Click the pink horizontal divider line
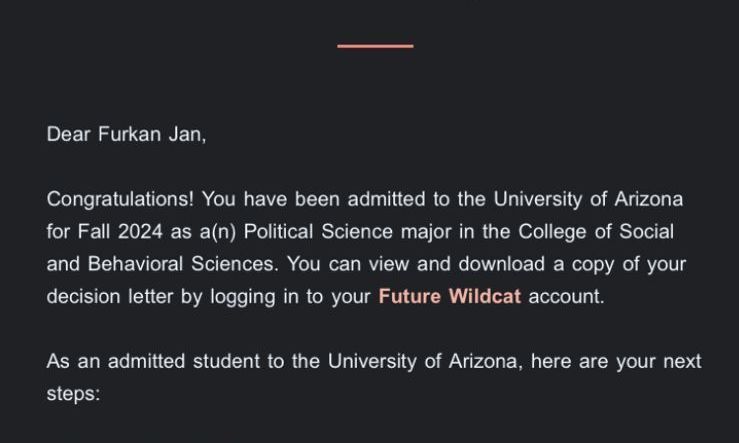 pyautogui.click(x=375, y=46)
